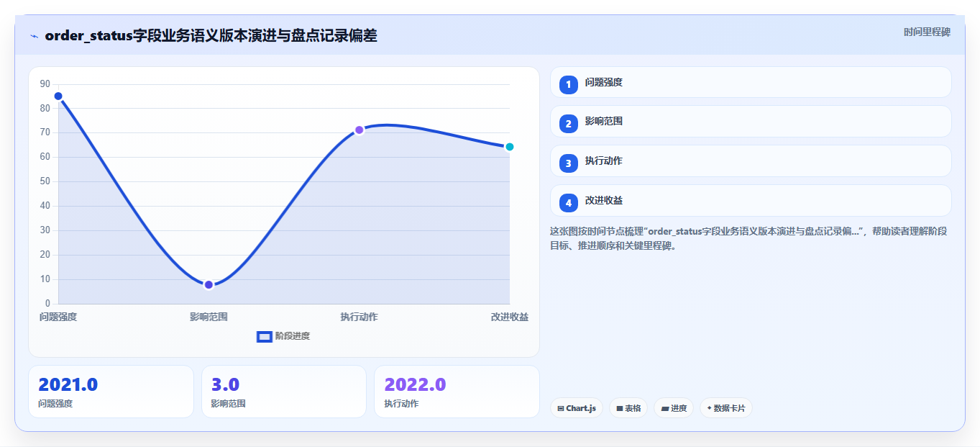980x447 pixels.
Task: Click the 影响范围 lowest data point
Action: 209,285
